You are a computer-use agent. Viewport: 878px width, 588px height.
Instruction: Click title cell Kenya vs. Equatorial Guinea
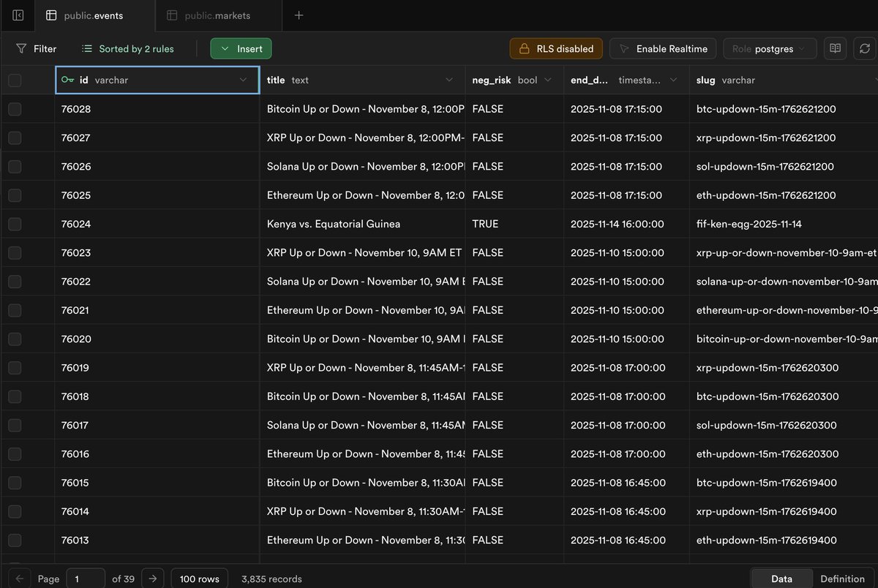[363, 224]
